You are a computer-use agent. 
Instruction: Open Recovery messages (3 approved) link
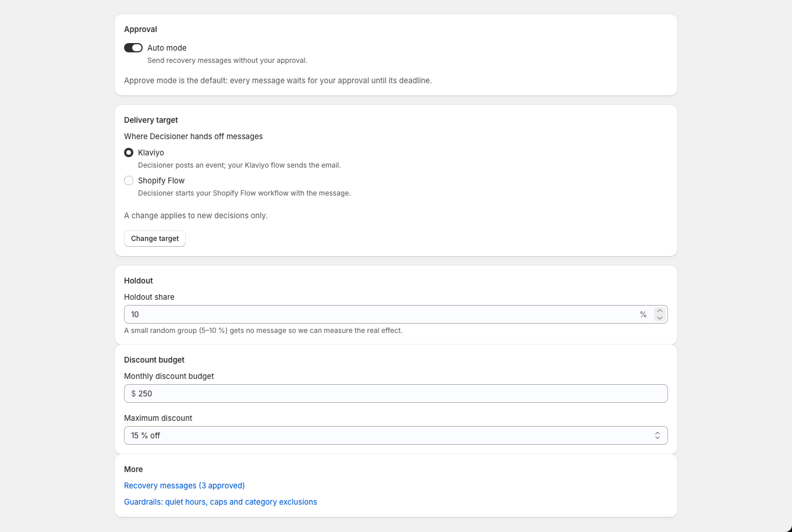184,485
